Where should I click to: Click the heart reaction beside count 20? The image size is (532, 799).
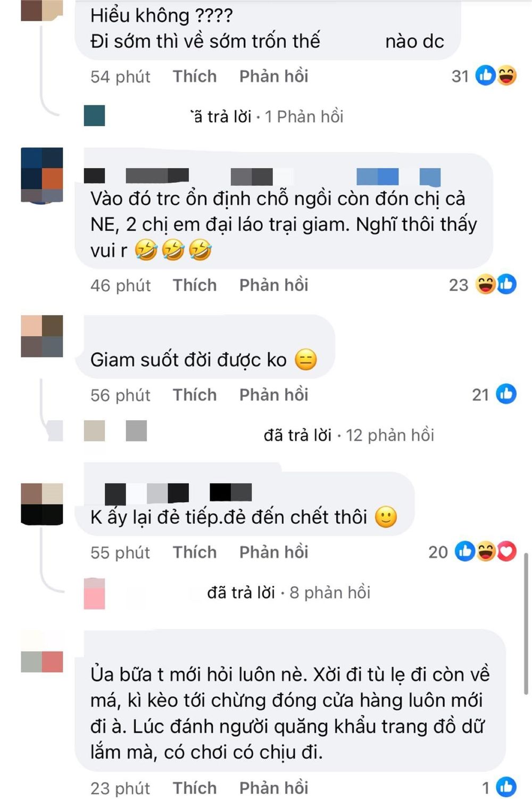(x=506, y=552)
